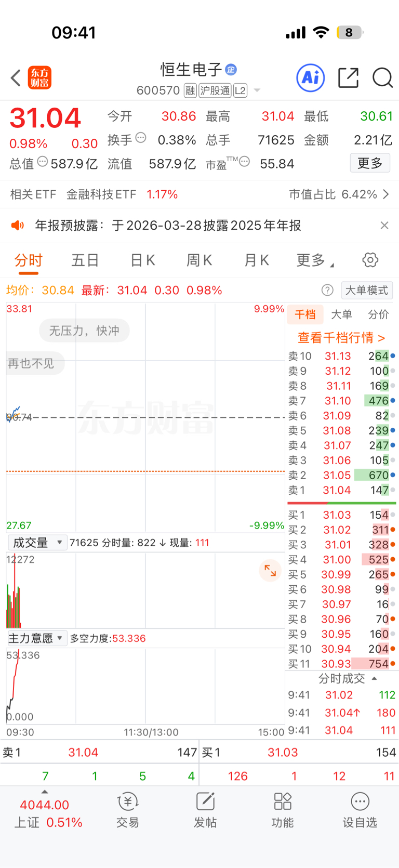This screenshot has width=399, height=868.
Task: Tap the back arrow icon
Action: pyautogui.click(x=16, y=78)
